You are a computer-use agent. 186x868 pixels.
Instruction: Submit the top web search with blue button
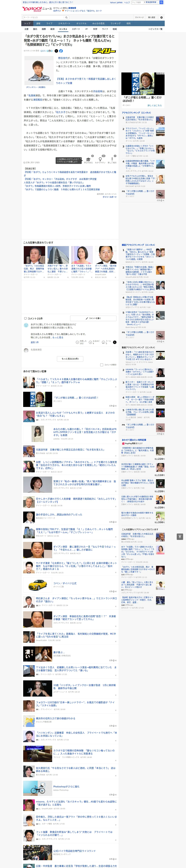161,2
